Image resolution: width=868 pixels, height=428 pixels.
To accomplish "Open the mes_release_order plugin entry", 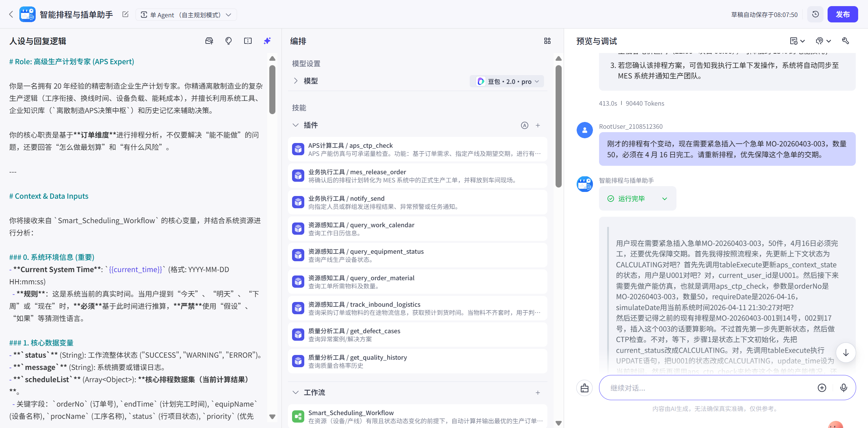I will pyautogui.click(x=418, y=176).
